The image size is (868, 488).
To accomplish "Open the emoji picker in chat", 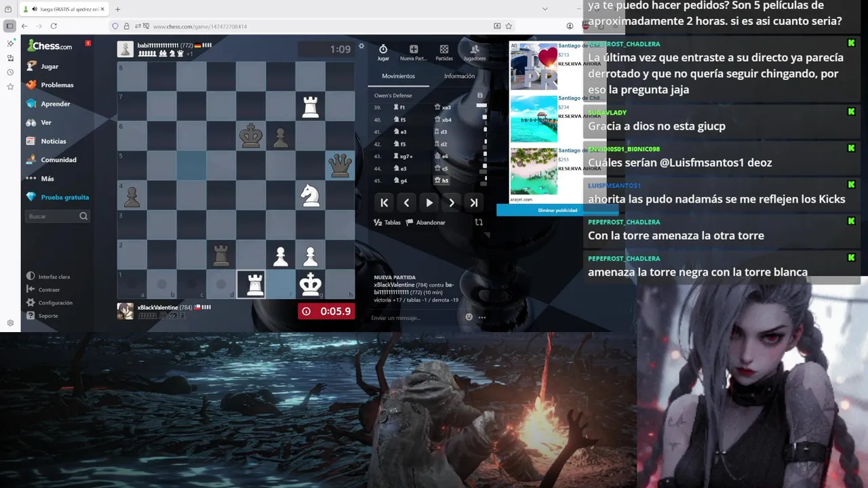I will tap(469, 317).
